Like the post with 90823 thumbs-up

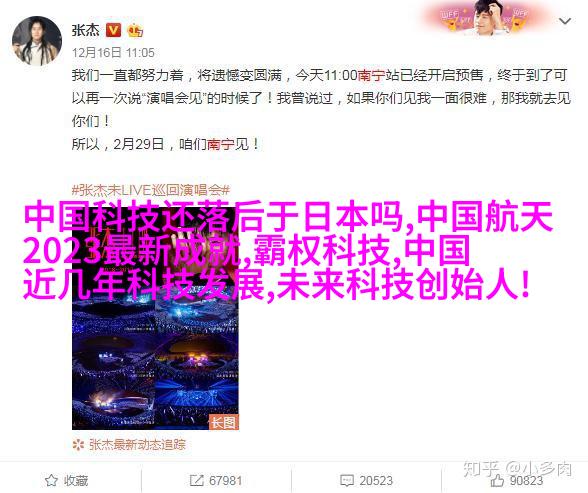pos(516,480)
